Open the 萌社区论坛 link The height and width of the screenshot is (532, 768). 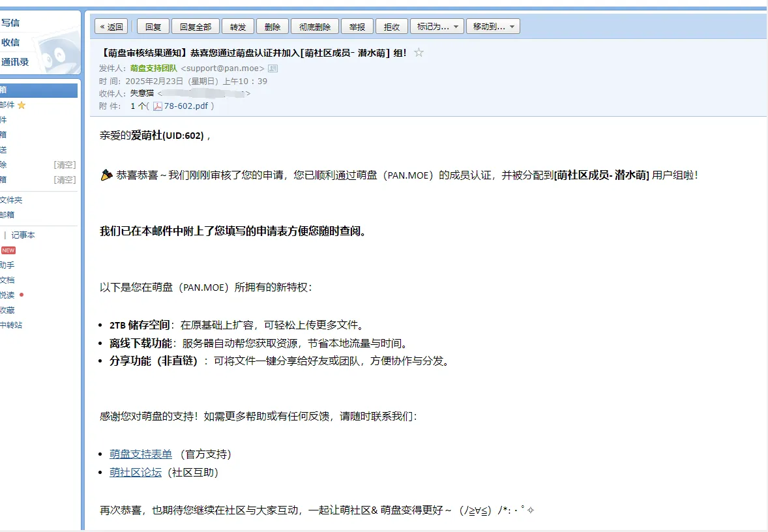pos(136,473)
